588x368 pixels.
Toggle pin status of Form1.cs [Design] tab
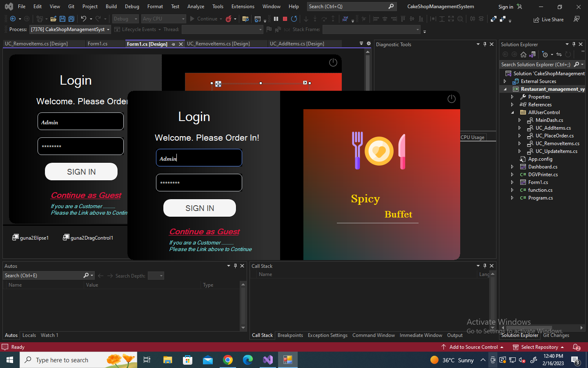[x=174, y=44]
